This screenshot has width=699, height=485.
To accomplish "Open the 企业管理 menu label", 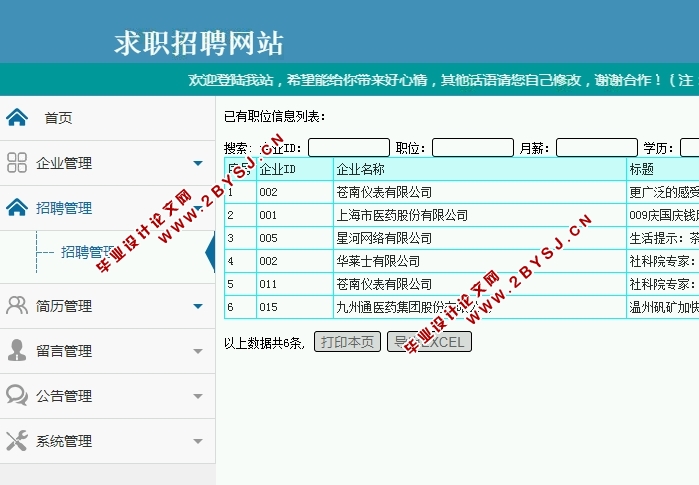I will click(x=64, y=163).
